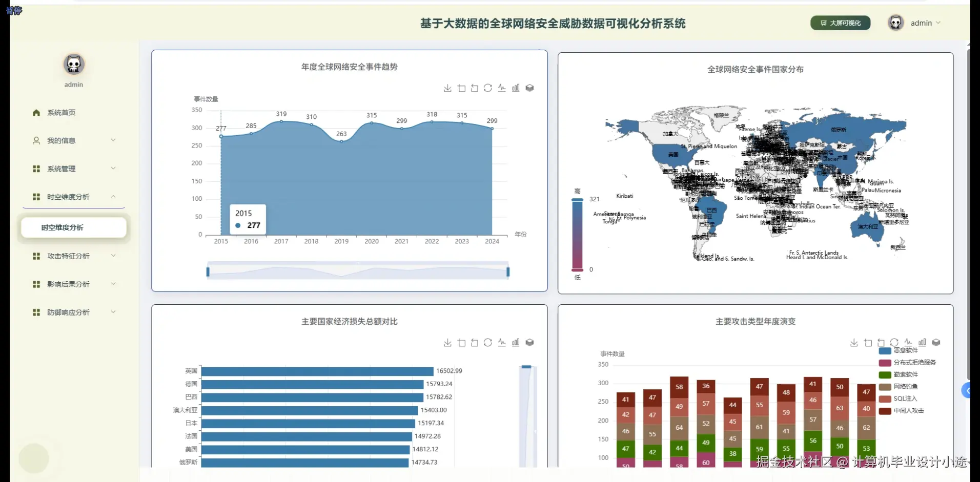Select the 时空维度分析 submenu item
The image size is (980, 482).
point(74,227)
